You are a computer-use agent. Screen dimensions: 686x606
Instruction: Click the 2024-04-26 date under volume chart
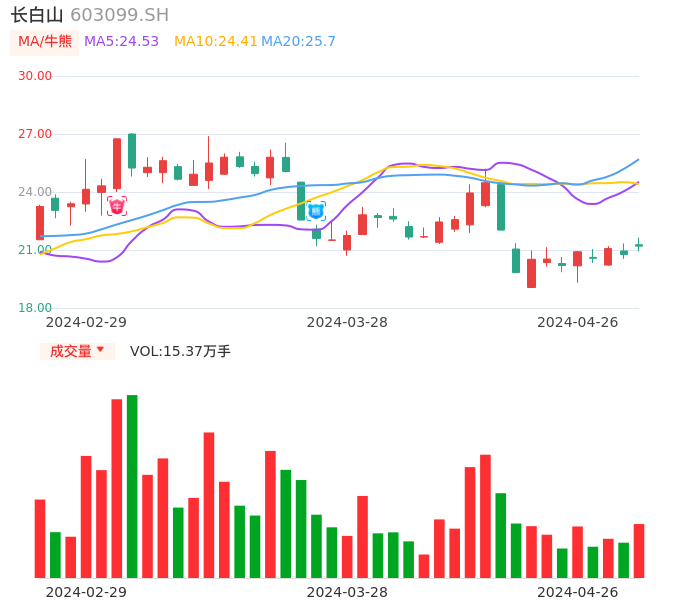[577, 592]
